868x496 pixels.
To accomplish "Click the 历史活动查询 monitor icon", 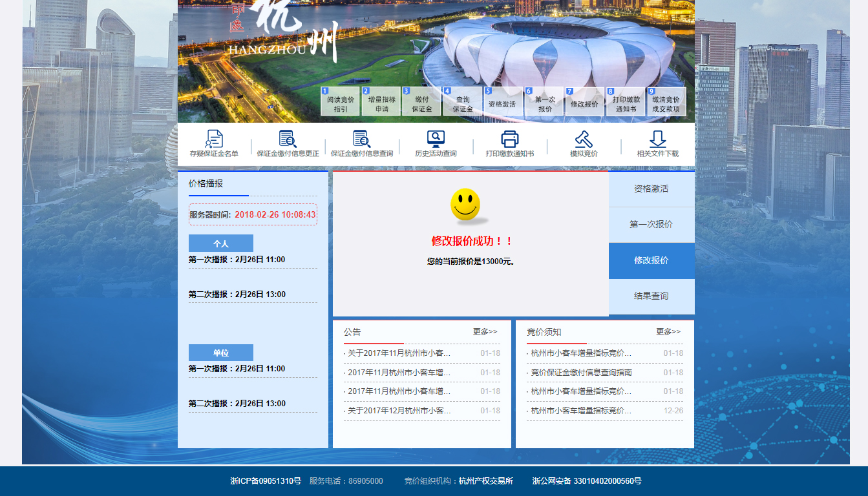I will [436, 139].
